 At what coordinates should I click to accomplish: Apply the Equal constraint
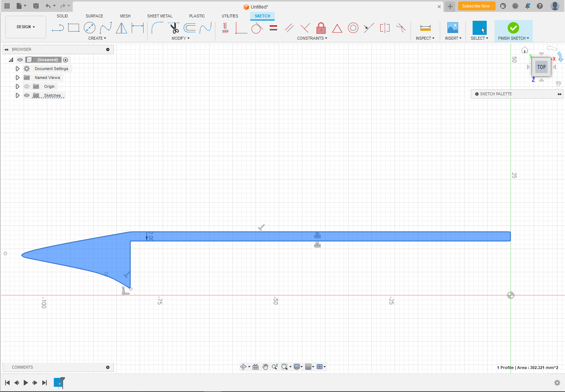point(273,28)
